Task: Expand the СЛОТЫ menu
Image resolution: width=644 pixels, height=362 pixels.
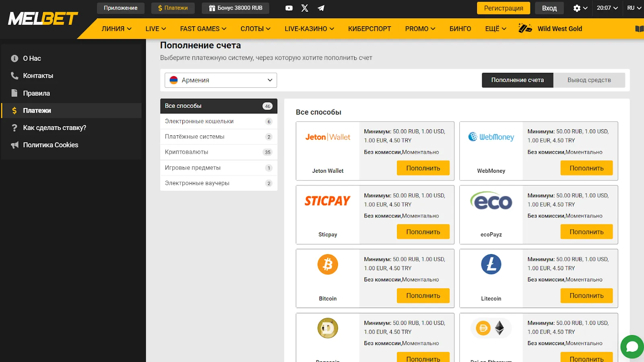Action: click(x=256, y=29)
